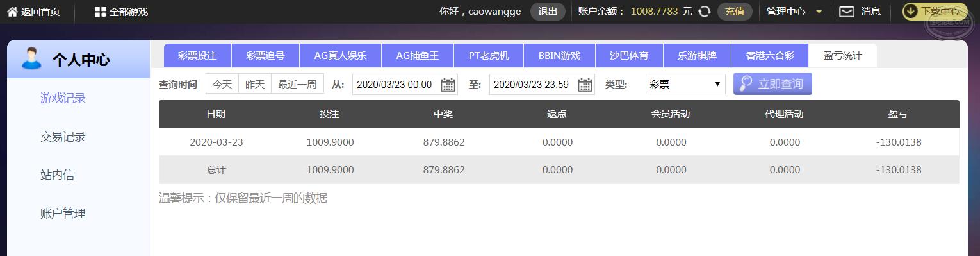980x256 pixels.
Task: Click the home icon beside 返回首页
Action: (x=12, y=12)
